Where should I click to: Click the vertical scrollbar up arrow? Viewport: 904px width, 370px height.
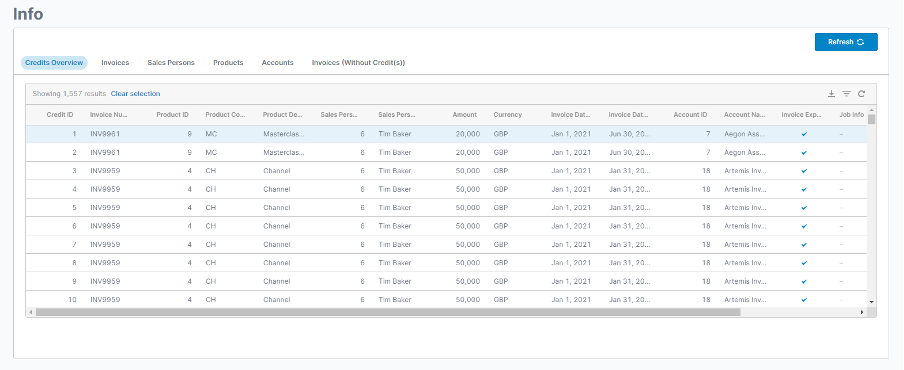click(871, 110)
